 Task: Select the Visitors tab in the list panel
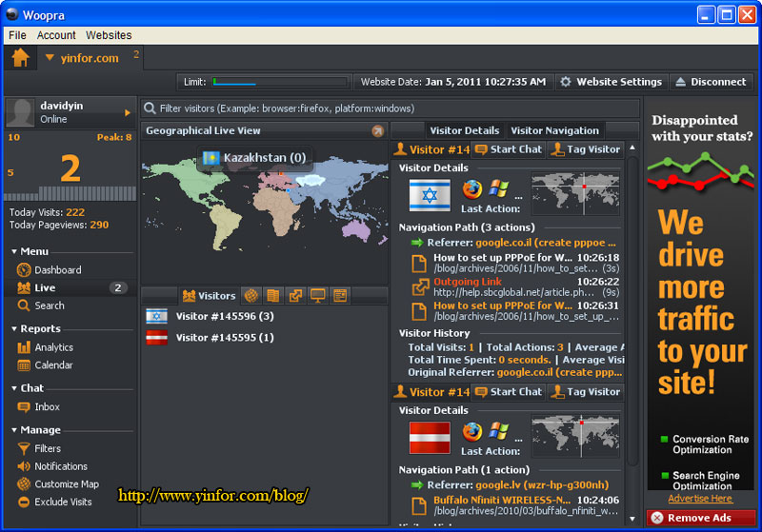coord(209,296)
